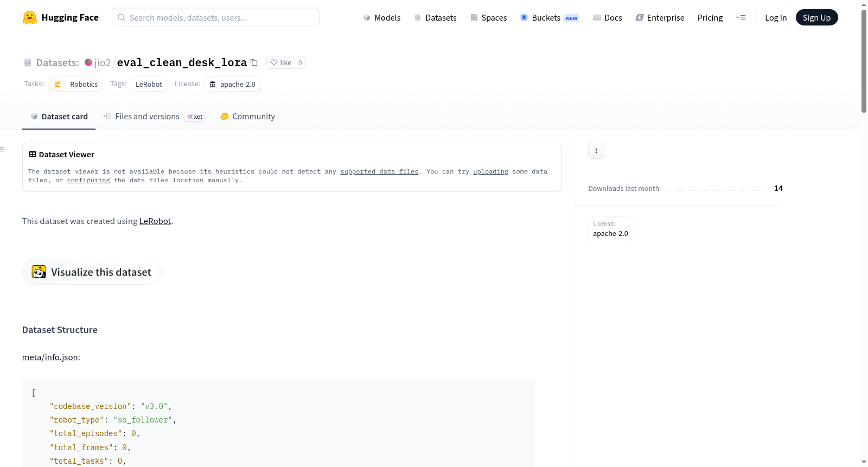This screenshot has height=467, width=868.
Task: Follow the configuring link
Action: (x=88, y=180)
